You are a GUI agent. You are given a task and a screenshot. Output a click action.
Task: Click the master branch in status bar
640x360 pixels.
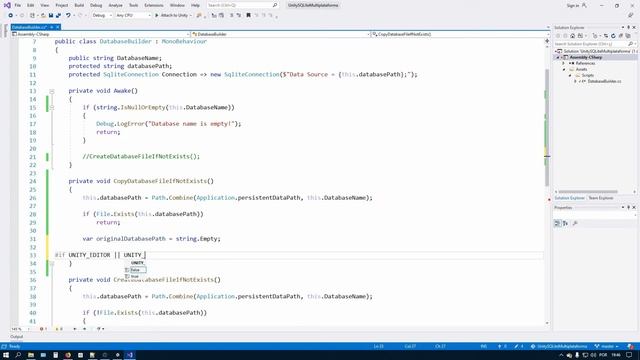pos(606,346)
